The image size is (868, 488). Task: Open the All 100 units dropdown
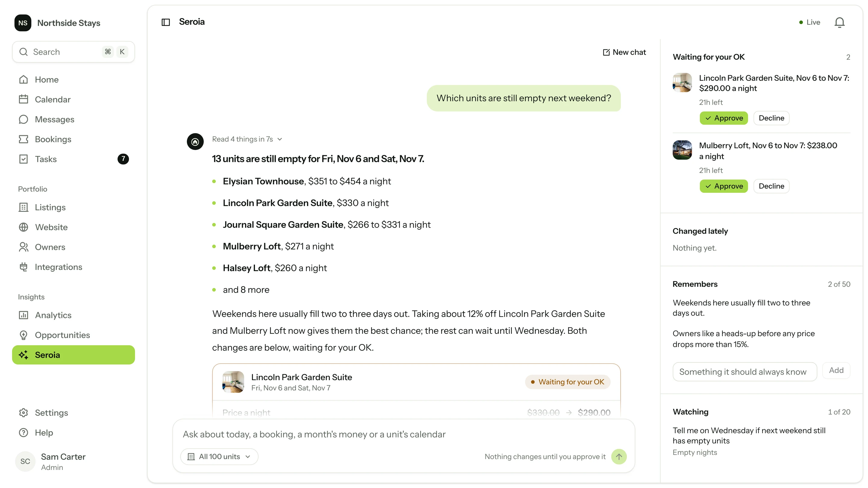pos(219,457)
